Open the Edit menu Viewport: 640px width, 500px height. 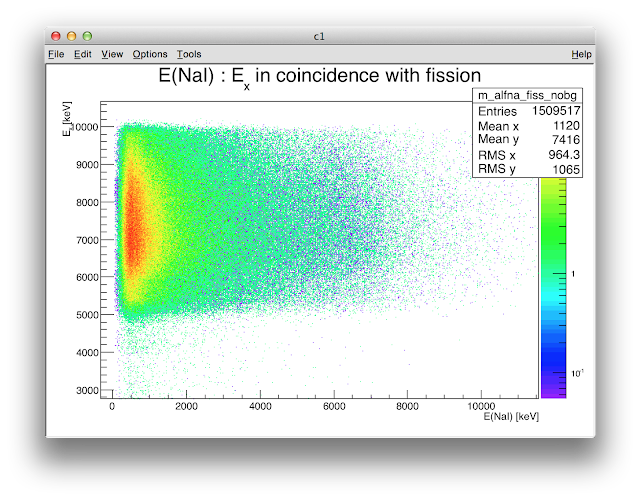click(x=82, y=54)
